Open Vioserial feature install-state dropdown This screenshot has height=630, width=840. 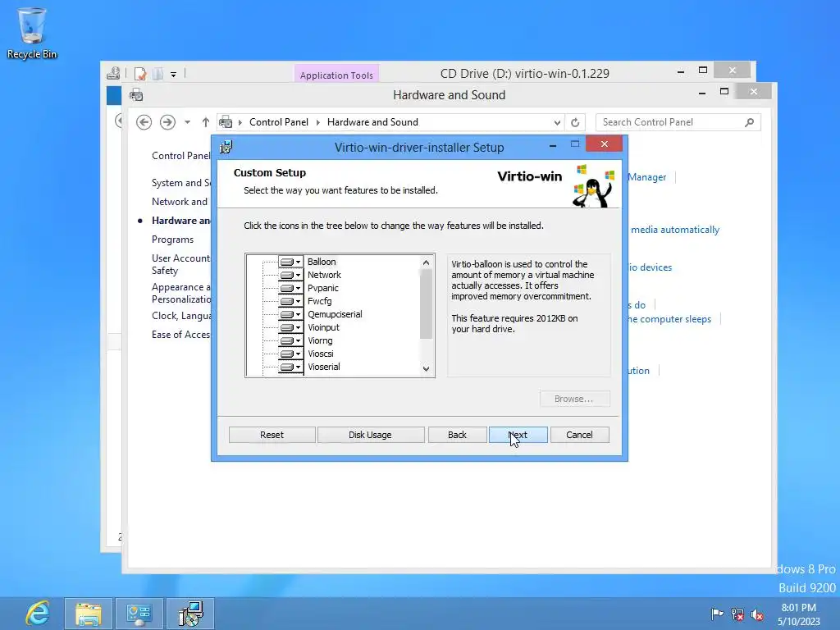(291, 367)
